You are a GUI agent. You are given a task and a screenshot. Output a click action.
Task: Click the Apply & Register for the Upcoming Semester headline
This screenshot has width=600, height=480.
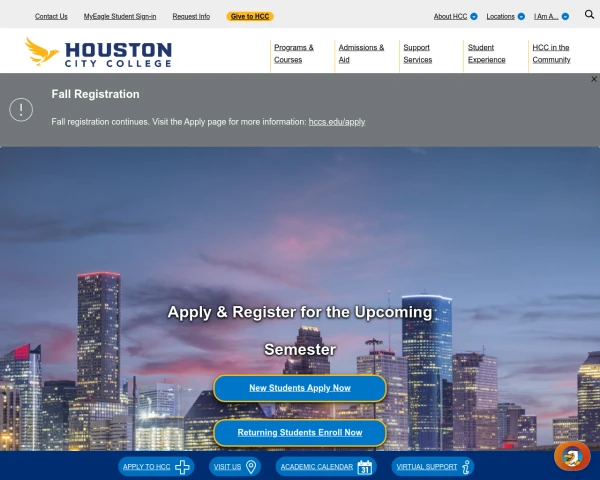[300, 331]
